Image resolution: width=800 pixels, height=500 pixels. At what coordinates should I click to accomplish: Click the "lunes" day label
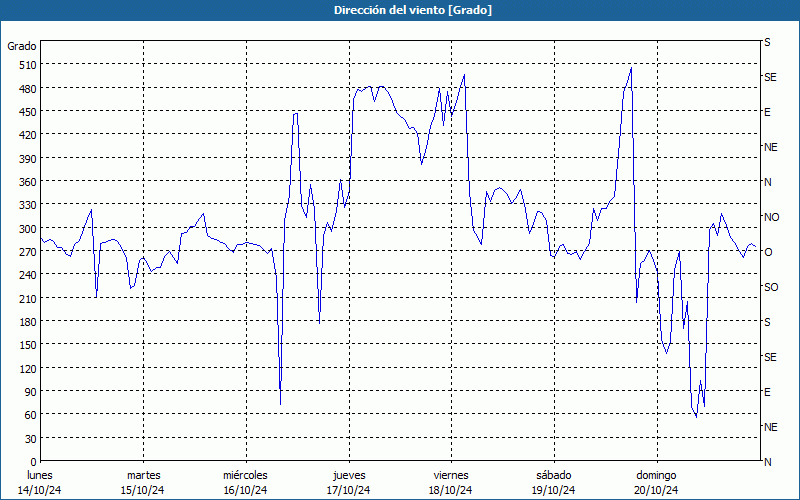40,475
